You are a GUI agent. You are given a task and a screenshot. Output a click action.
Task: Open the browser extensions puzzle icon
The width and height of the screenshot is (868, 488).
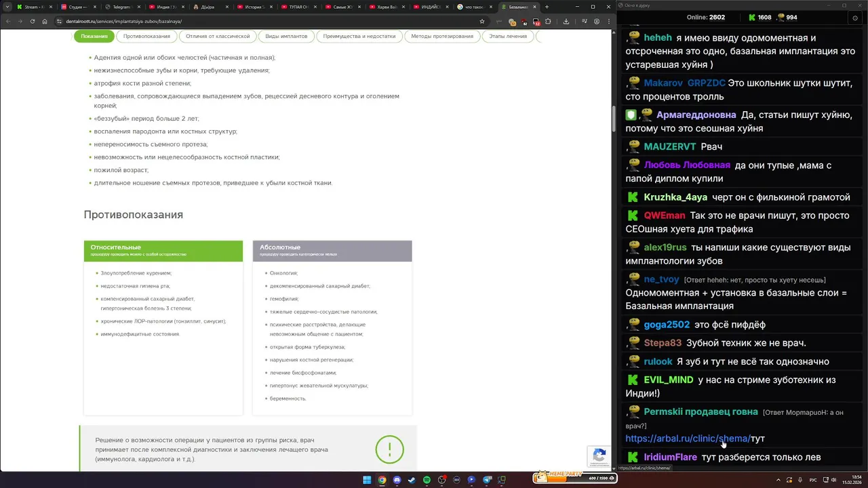[548, 21]
